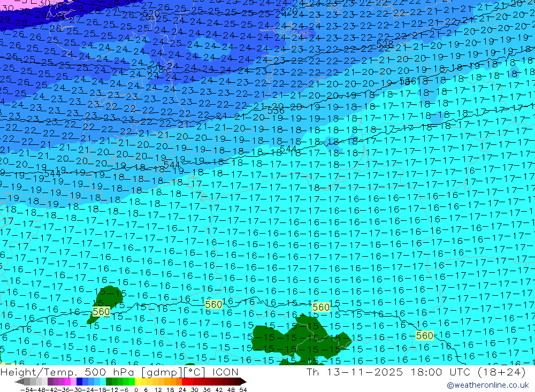The image size is (535, 392).
Task: Click the gray left arrow of color scale
Action: pos(19,382)
